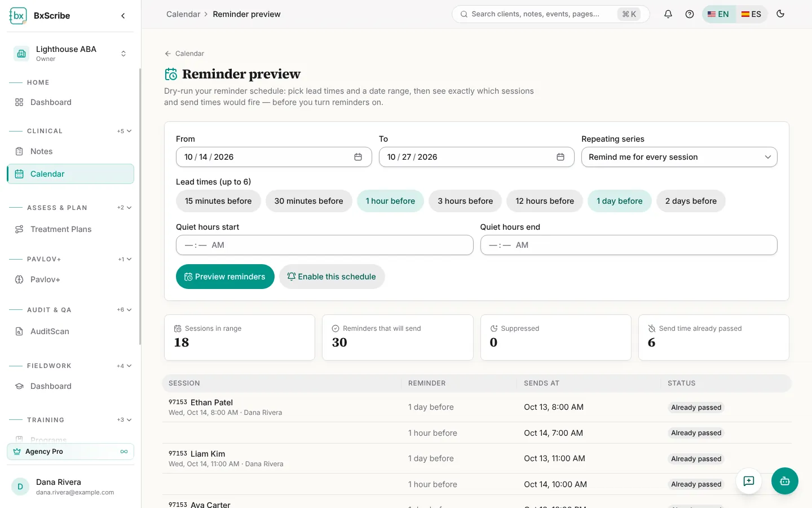Expand the Assess & Plan section +2
Image resolution: width=812 pixels, height=508 pixels.
pos(125,208)
